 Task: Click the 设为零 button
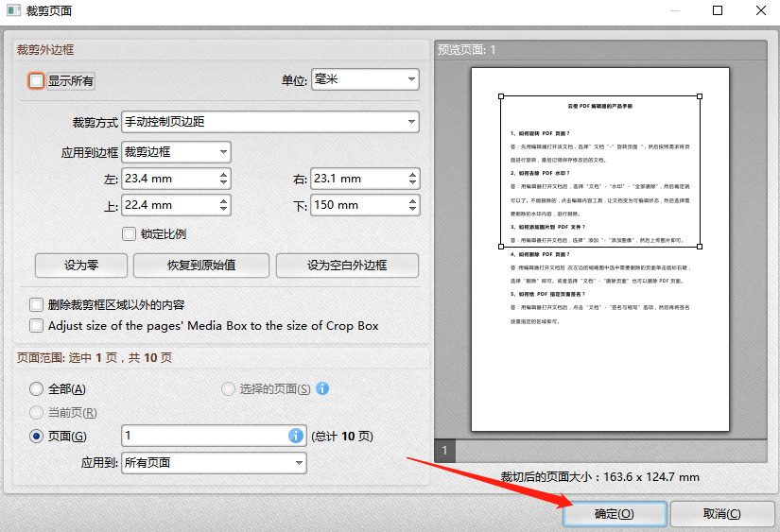tap(81, 265)
